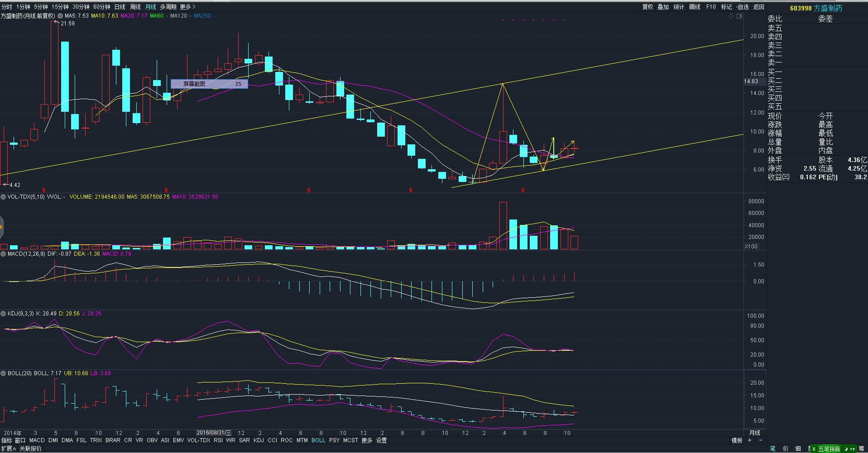
Task: Click the 月线 period label below the price axis
Action: click(755, 433)
